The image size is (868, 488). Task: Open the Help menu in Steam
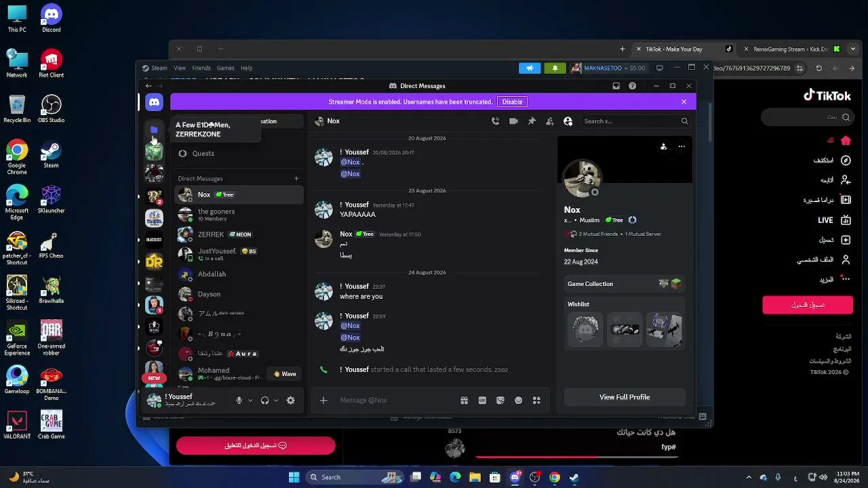pos(246,68)
